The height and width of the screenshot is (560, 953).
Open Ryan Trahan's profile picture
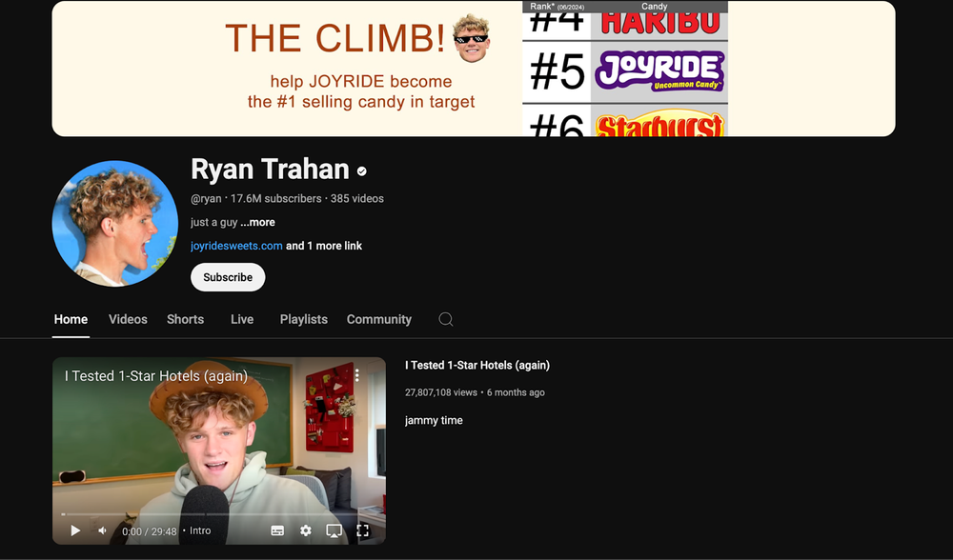(x=115, y=224)
